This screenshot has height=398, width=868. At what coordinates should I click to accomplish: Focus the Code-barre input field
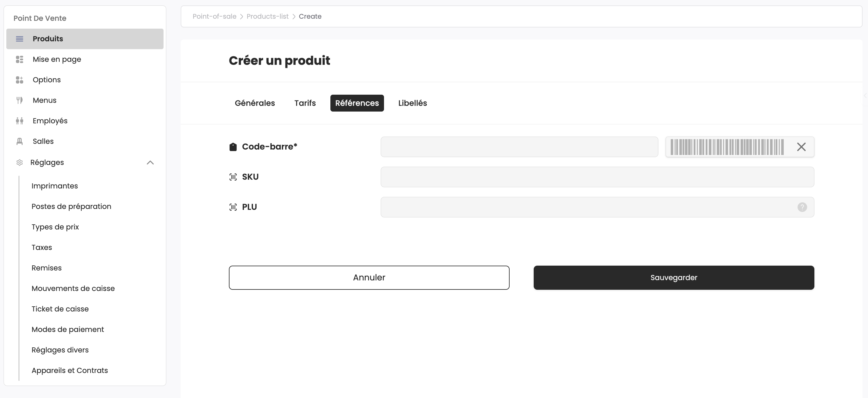(519, 147)
